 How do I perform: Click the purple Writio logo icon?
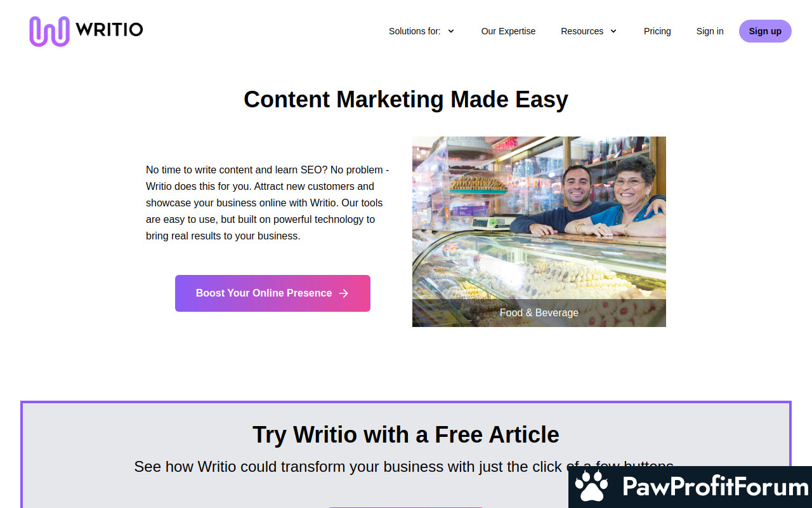(x=49, y=31)
